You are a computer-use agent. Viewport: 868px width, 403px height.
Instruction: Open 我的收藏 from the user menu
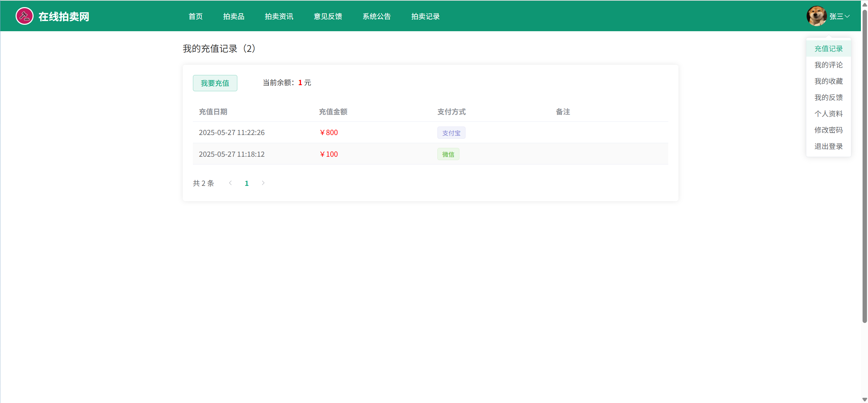click(828, 81)
